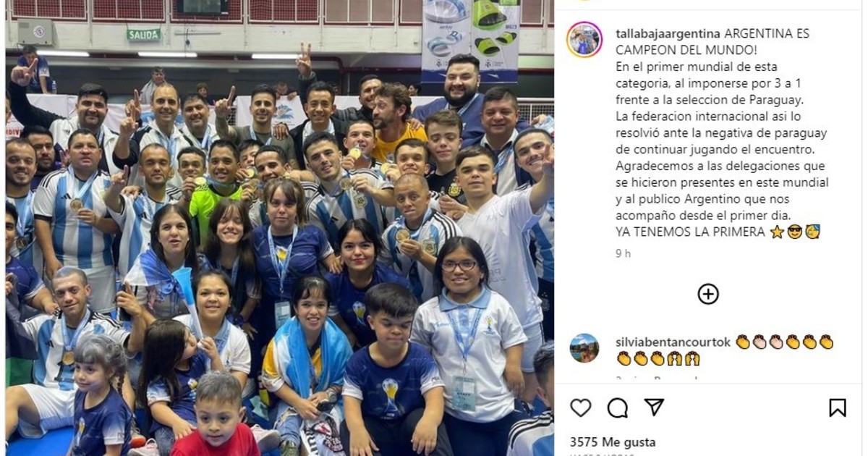Click the 9 h post timestamp
The height and width of the screenshot is (456, 868).
623,253
